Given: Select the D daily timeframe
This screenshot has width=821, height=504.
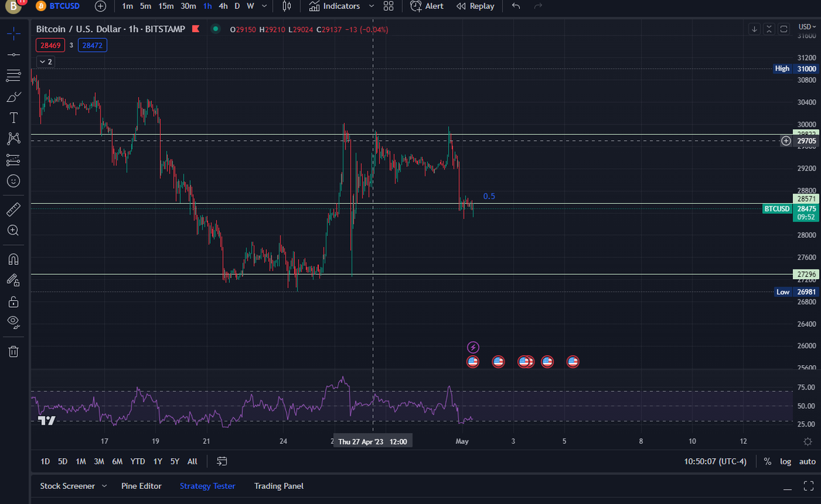Looking at the screenshot, I should (237, 6).
